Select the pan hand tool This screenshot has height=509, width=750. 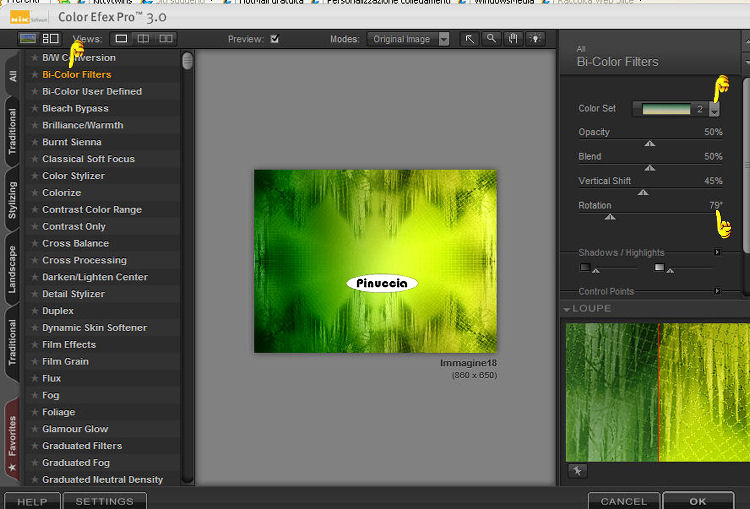(514, 39)
